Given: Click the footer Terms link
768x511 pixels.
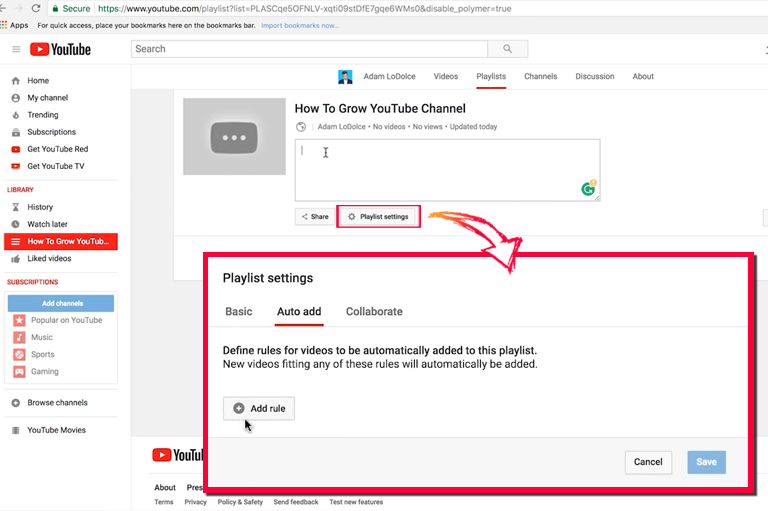Looking at the screenshot, I should pyautogui.click(x=164, y=502).
